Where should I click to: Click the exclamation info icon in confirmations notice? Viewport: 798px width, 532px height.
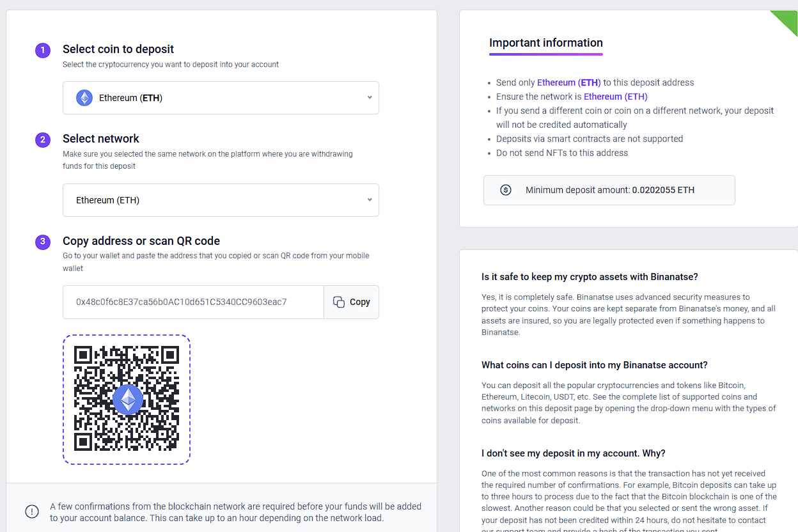click(32, 512)
